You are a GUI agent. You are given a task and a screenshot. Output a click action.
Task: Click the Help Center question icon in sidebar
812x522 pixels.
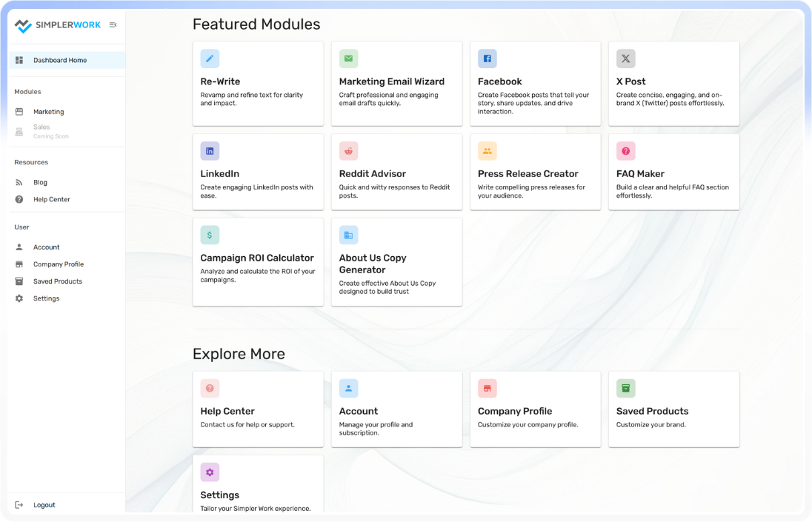[19, 199]
